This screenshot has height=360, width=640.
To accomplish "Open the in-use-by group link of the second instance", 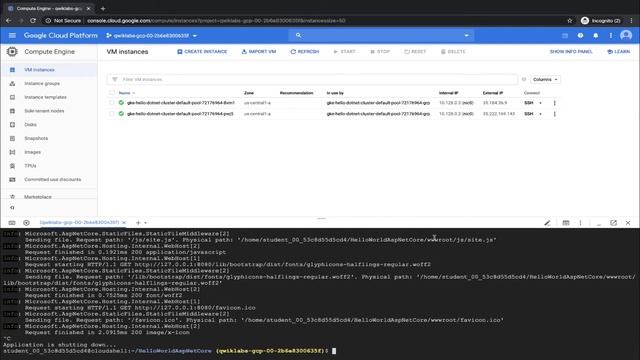I will (x=378, y=114).
